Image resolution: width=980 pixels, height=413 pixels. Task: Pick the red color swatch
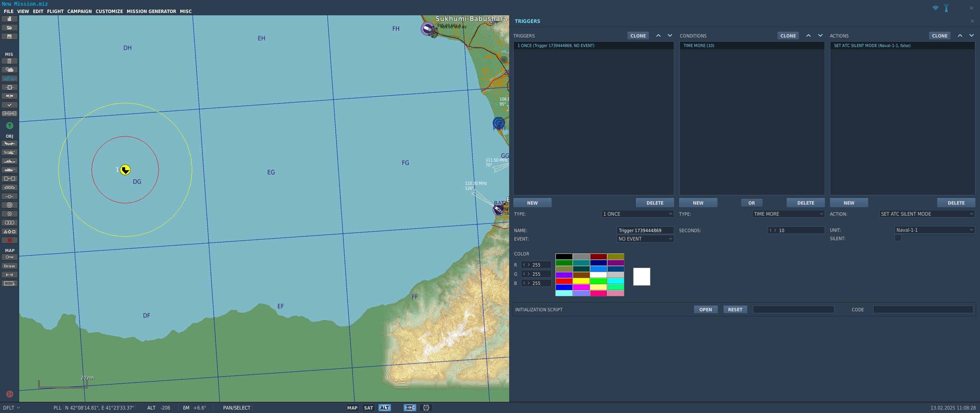[x=564, y=281]
